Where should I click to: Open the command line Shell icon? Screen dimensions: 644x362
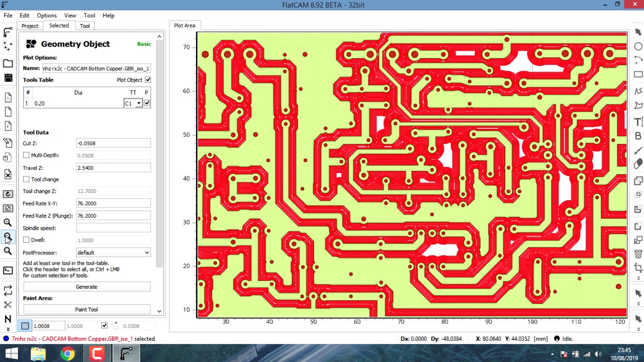point(8,270)
